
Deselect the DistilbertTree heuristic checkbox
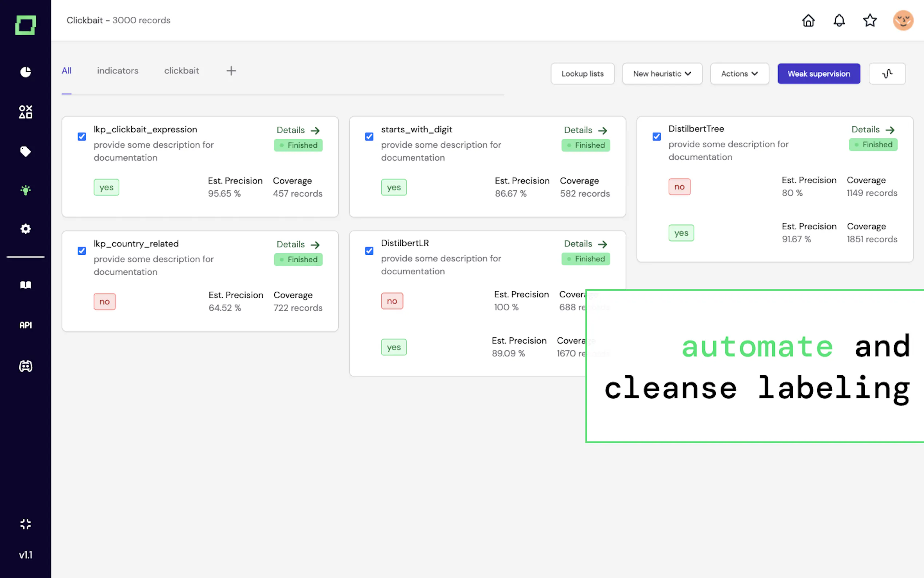[x=656, y=137]
